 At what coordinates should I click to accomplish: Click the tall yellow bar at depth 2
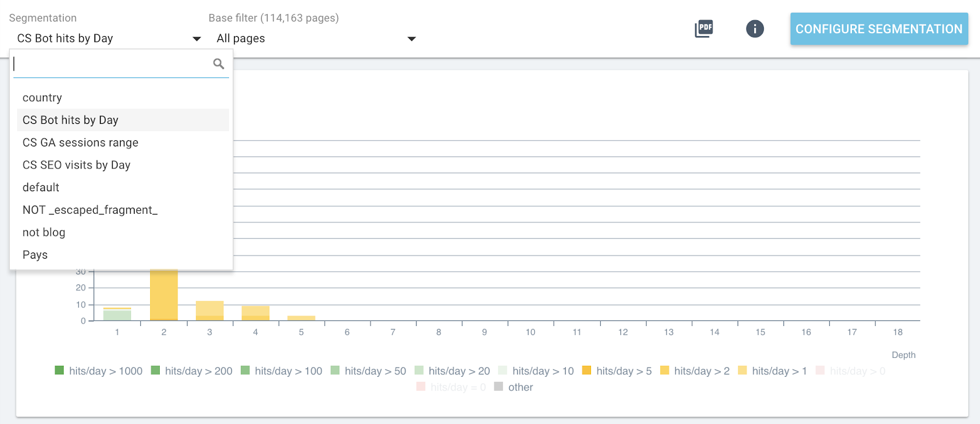pyautogui.click(x=164, y=295)
